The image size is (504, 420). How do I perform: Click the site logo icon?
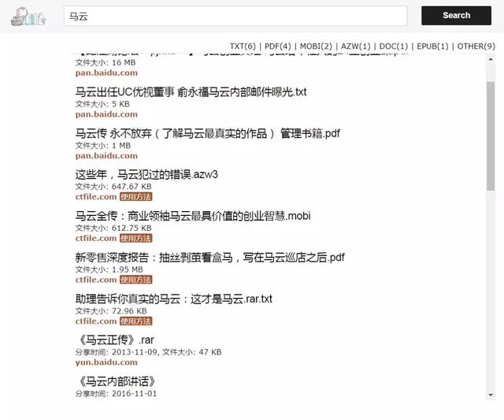(x=28, y=17)
